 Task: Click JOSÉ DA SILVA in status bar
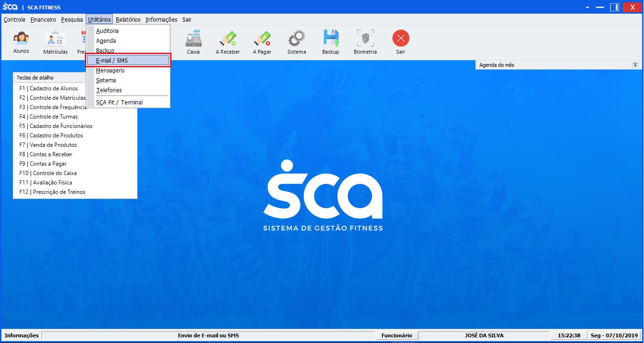(484, 335)
